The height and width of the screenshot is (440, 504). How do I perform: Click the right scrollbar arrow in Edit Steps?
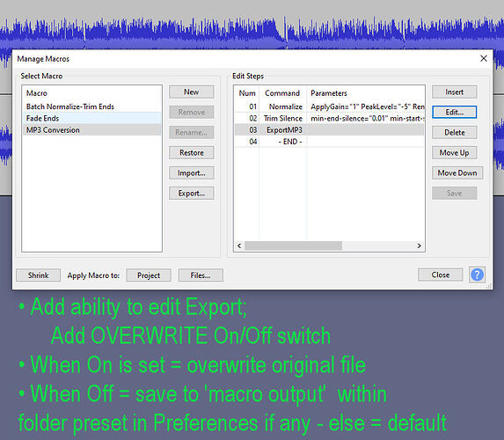(x=420, y=246)
